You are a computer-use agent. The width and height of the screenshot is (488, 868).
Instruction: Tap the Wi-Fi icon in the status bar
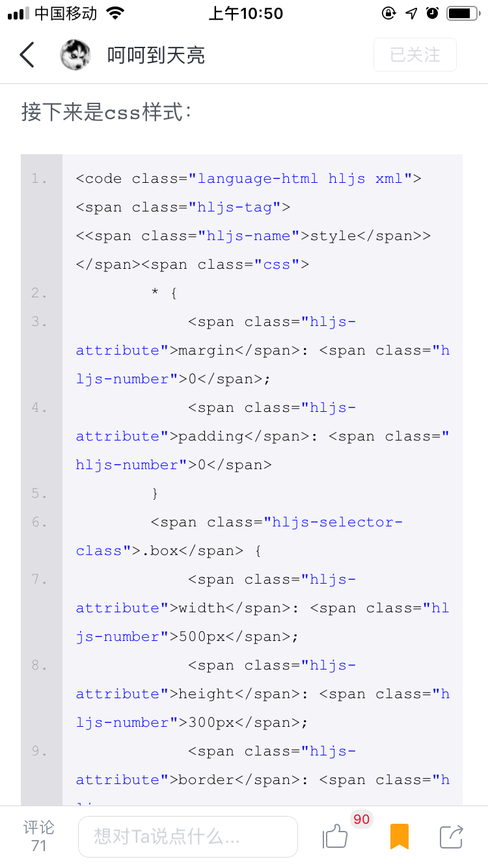coord(115,13)
